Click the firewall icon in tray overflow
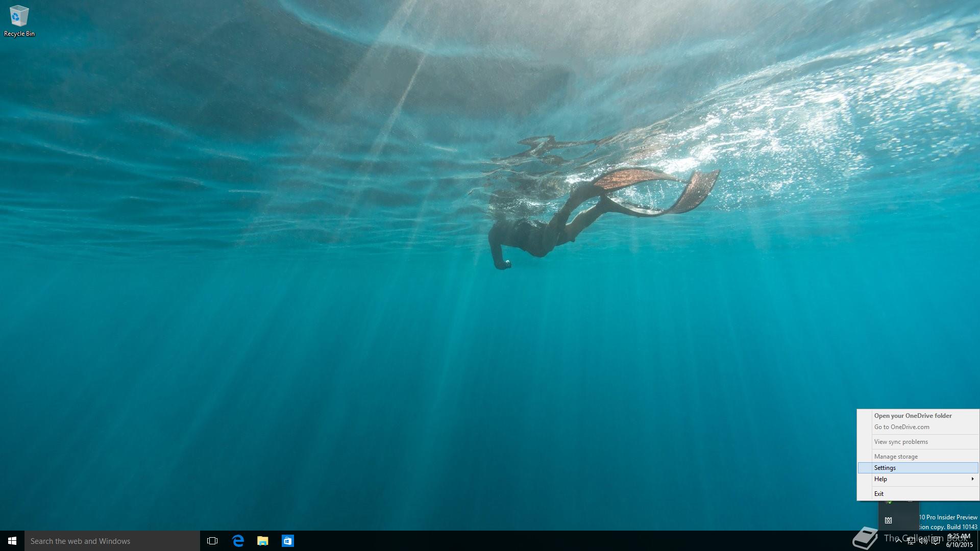Viewport: 980px width, 551px height. pos(888,520)
